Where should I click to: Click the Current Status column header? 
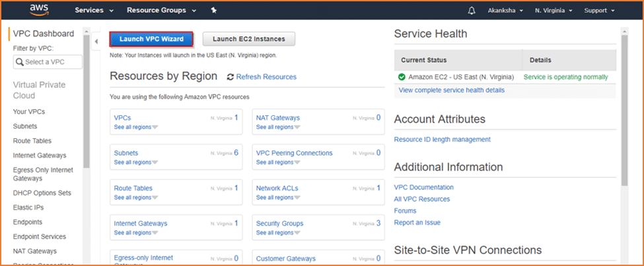pos(424,60)
